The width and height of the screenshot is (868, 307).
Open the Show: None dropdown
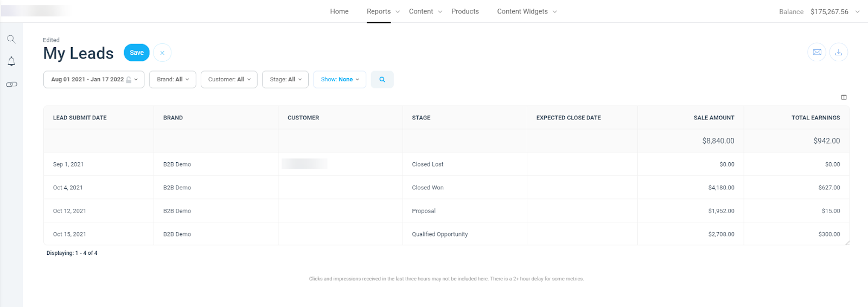pos(340,79)
